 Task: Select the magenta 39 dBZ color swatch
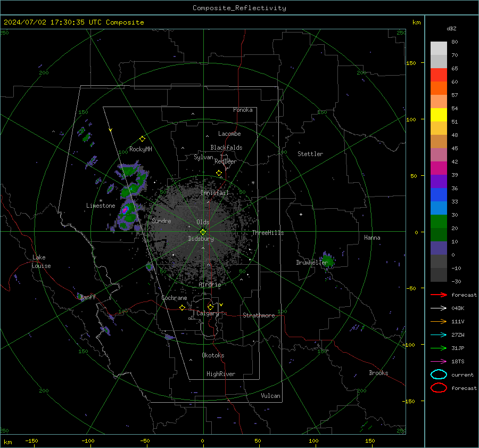[x=439, y=168]
